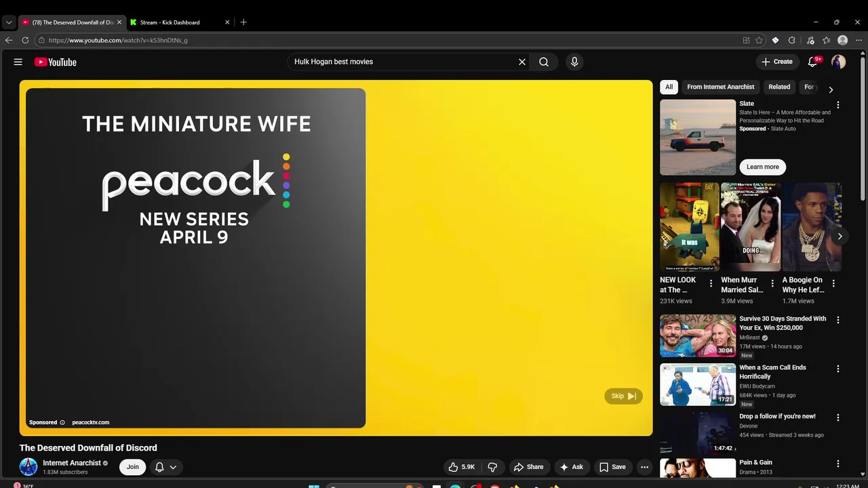Open options for When Murr Married short
868x488 pixels.
tap(772, 283)
